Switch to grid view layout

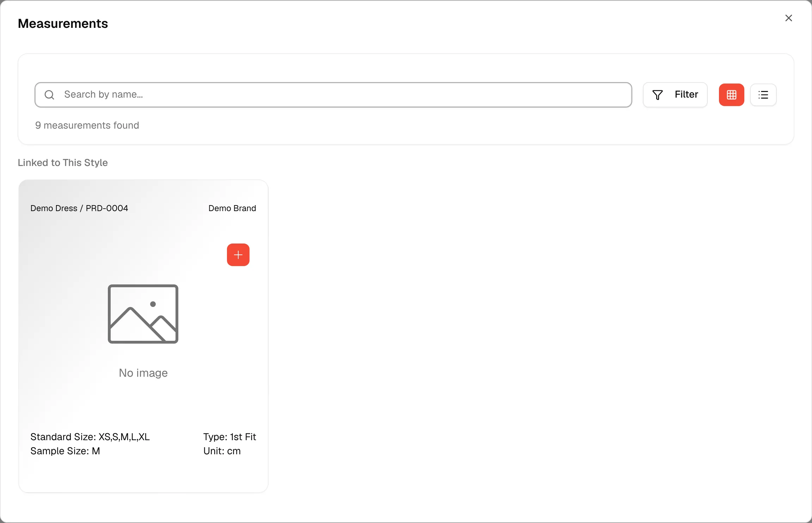[x=731, y=95]
